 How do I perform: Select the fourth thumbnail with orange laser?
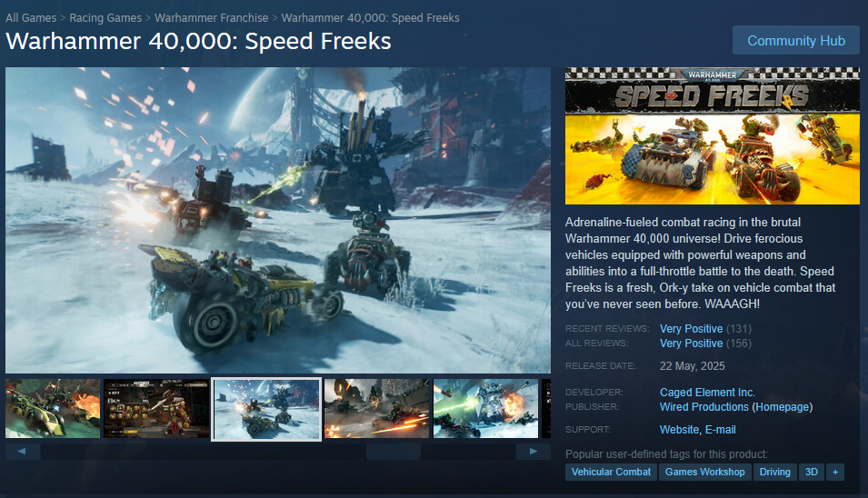[x=376, y=408]
